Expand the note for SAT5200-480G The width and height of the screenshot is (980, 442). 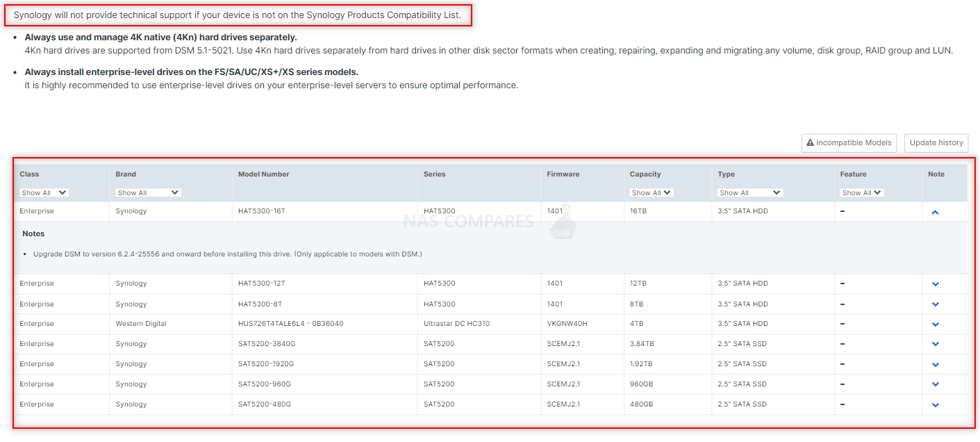tap(935, 404)
